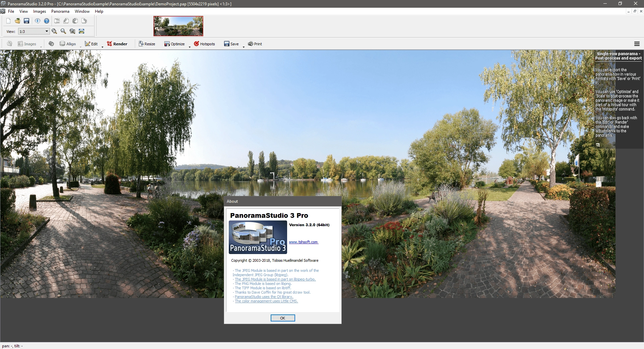This screenshot has width=644, height=349.
Task: Zoom in with the magnifier plus icon
Action: pos(54,31)
